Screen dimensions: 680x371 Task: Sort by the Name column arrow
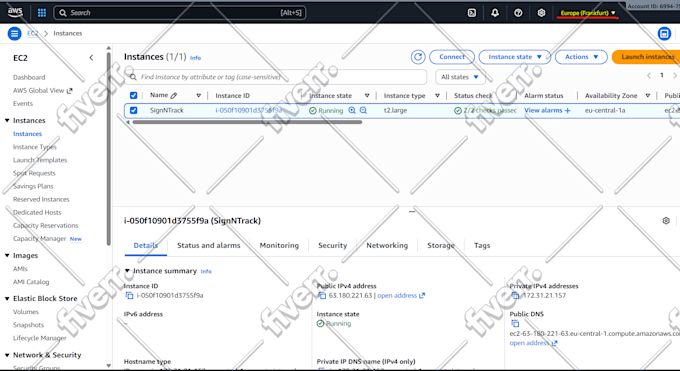tap(199, 95)
